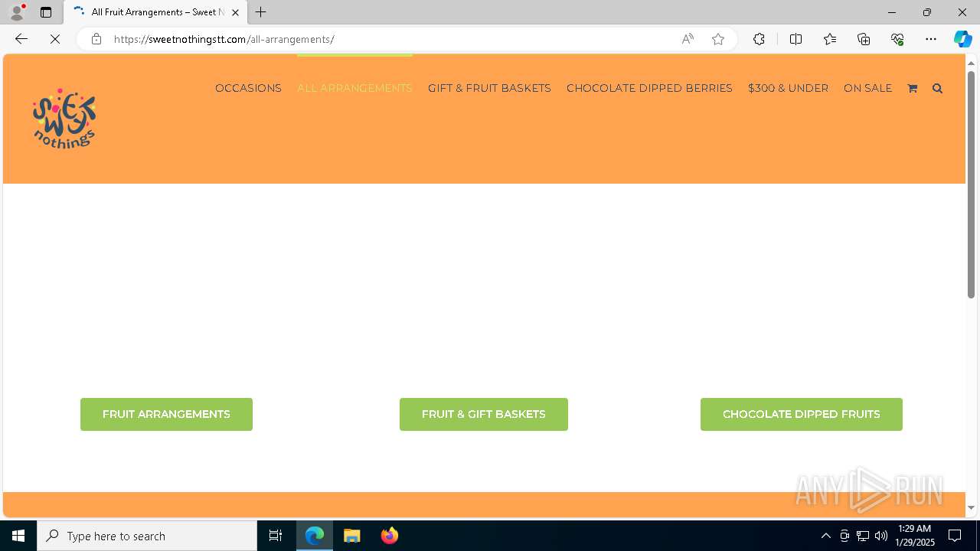Viewport: 980px width, 551px height.
Task: Launch Firefox from the taskbar
Action: click(x=390, y=536)
